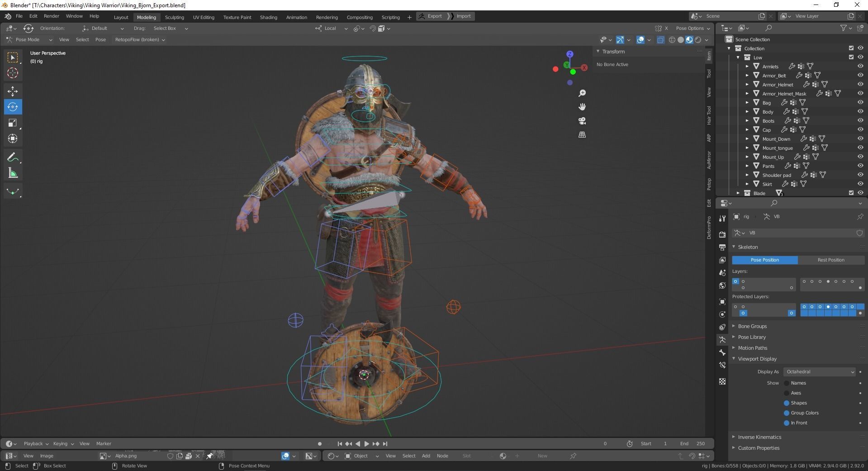Screen dimensions: 868x471
Task: Click the Rest Position button
Action: [x=831, y=260]
